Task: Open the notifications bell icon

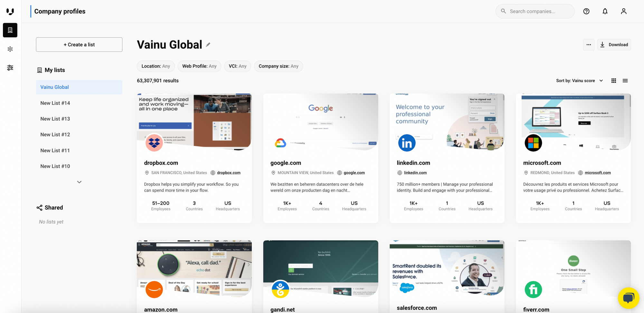Action: point(605,11)
